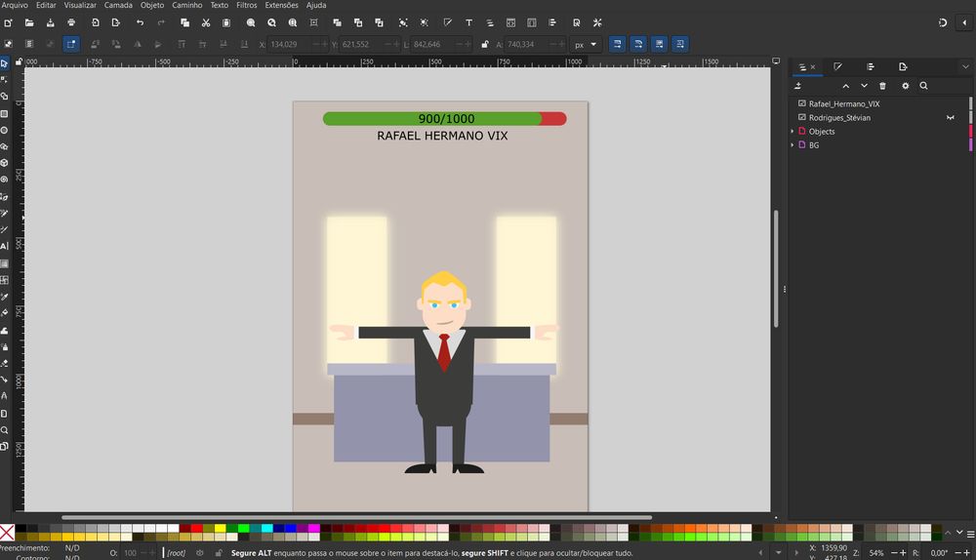
Task: Select the Rectangle tool
Action: coord(4,114)
